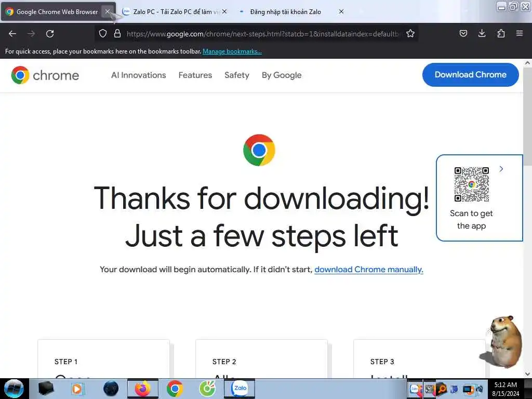Screen dimensions: 532x399
Task: Click the Chrome app QR code
Action: [472, 184]
